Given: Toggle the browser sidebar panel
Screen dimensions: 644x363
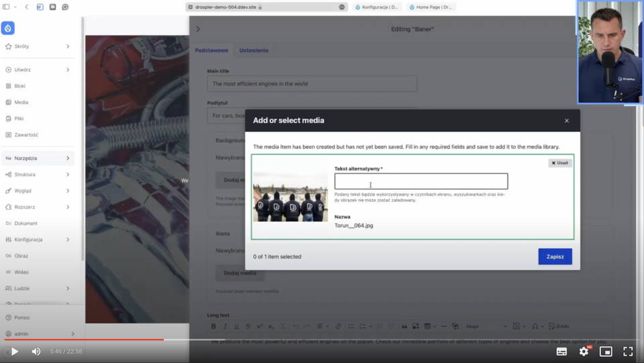Looking at the screenshot, I should pos(6,7).
